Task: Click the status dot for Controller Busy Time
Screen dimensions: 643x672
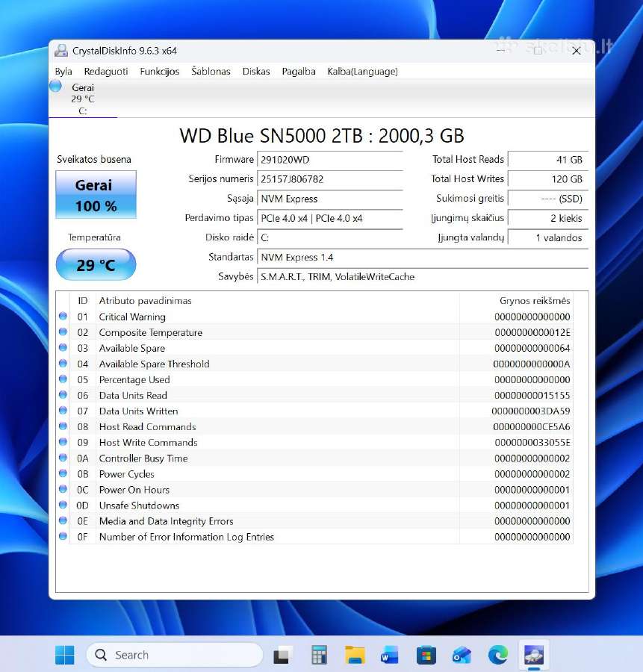Action: click(63, 458)
